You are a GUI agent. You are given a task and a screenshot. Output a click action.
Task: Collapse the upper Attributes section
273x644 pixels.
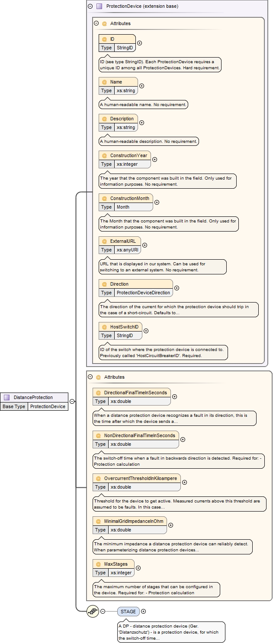[96, 23]
